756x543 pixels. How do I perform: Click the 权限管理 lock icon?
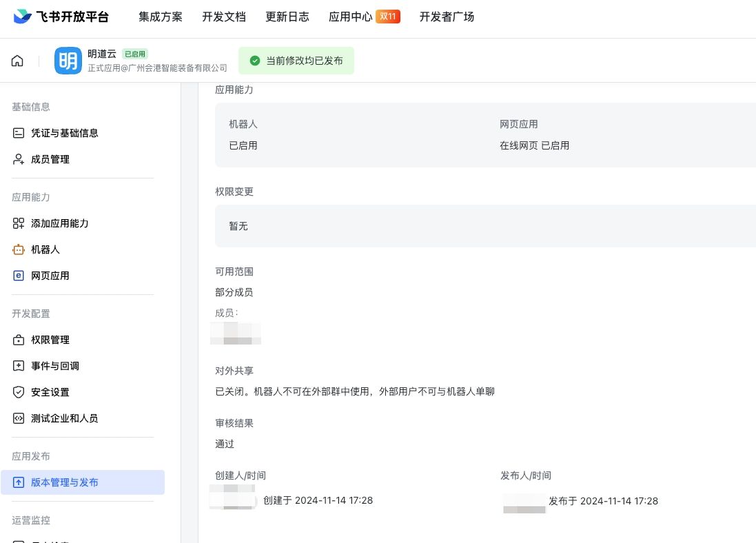[x=19, y=340]
